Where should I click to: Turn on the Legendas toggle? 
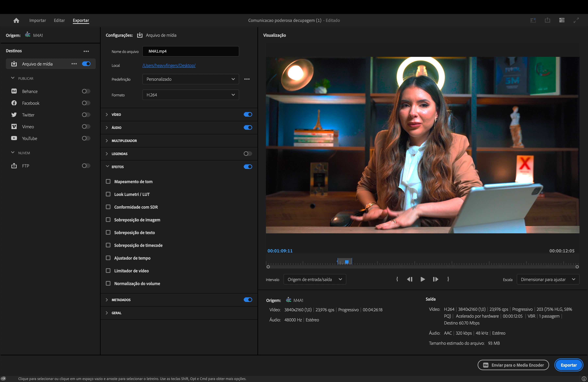(248, 154)
